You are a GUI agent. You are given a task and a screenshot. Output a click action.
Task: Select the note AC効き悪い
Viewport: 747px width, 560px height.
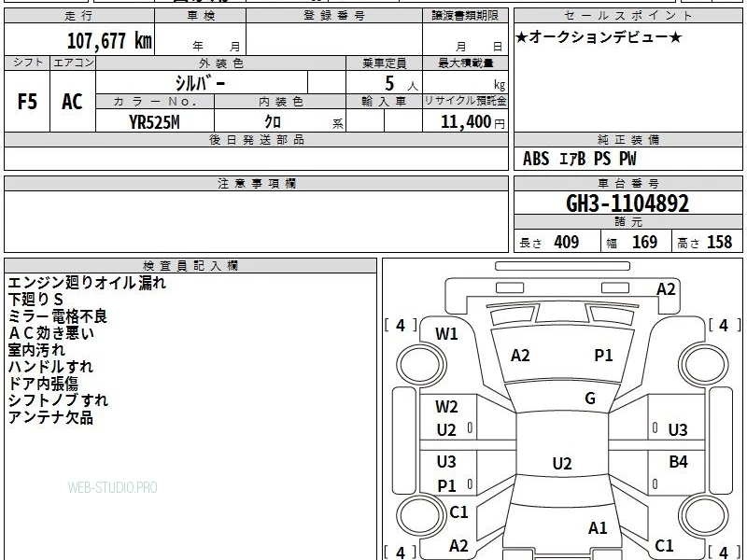tap(51, 333)
